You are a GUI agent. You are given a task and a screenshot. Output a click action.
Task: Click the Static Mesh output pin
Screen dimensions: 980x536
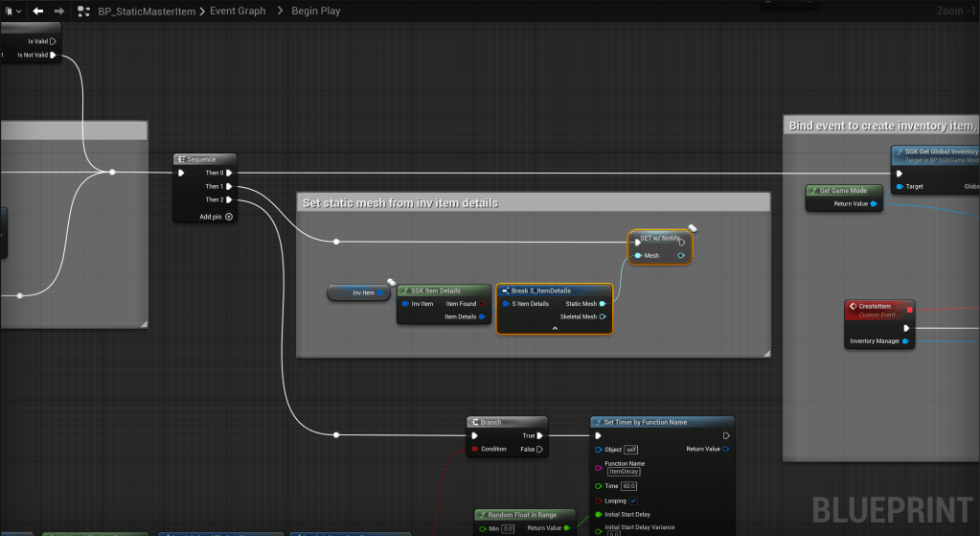[604, 304]
